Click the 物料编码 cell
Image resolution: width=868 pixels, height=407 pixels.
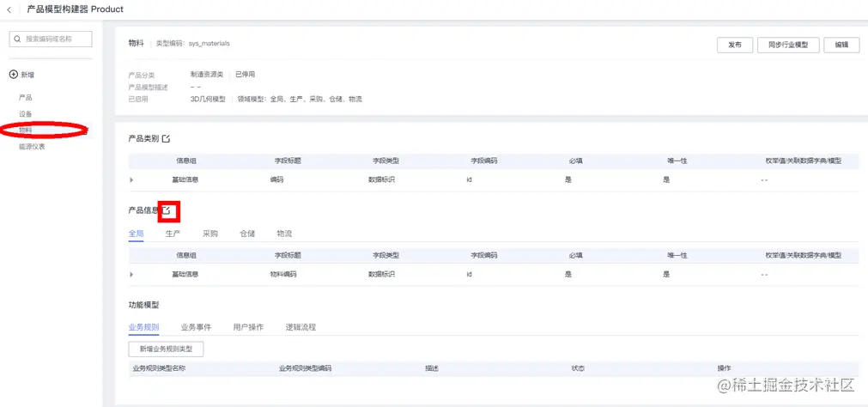point(282,274)
